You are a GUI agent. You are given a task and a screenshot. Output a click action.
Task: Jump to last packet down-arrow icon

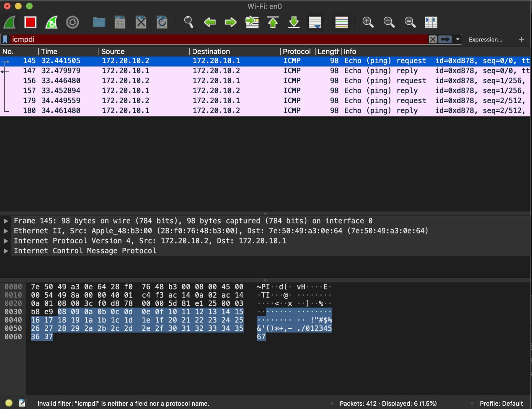pos(294,22)
